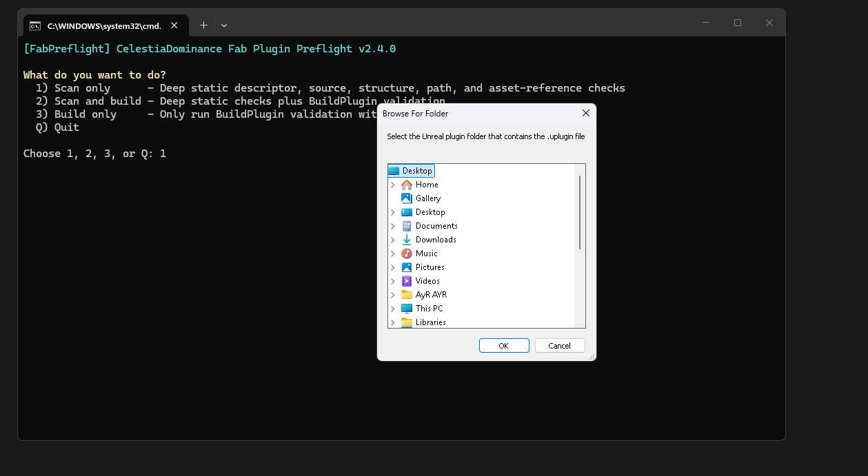The width and height of the screenshot is (868, 476).
Task: Expand the Home node chevron
Action: pos(393,185)
